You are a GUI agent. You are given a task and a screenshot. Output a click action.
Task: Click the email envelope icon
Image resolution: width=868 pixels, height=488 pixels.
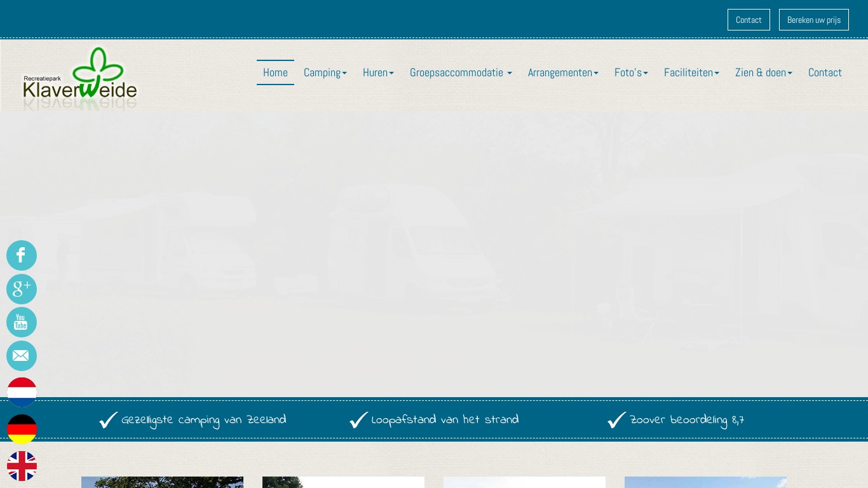pyautogui.click(x=21, y=356)
